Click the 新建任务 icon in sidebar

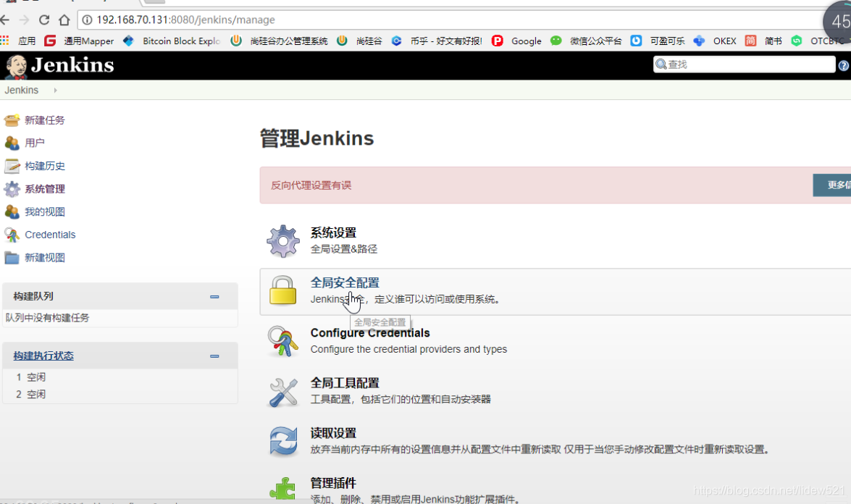pyautogui.click(x=12, y=120)
